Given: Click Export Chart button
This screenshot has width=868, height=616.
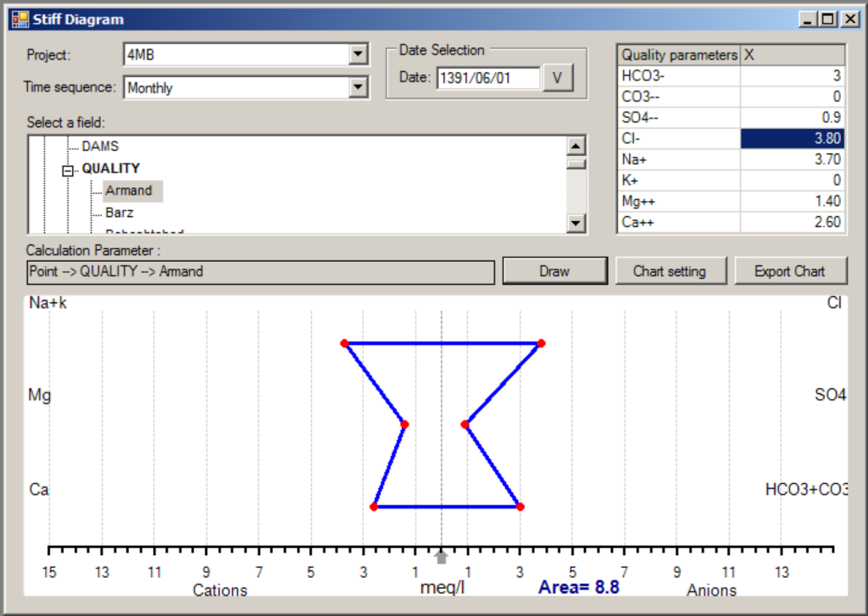Looking at the screenshot, I should (x=790, y=271).
